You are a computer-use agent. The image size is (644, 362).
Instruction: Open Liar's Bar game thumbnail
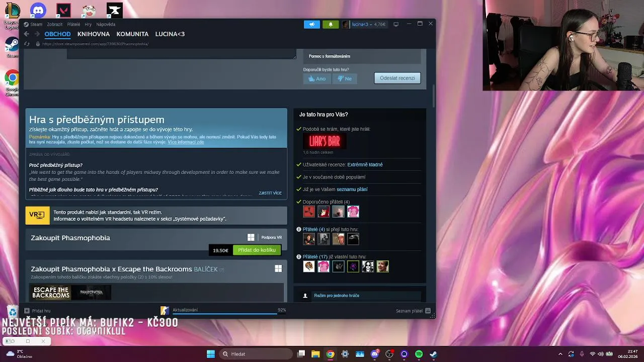pos(325,141)
